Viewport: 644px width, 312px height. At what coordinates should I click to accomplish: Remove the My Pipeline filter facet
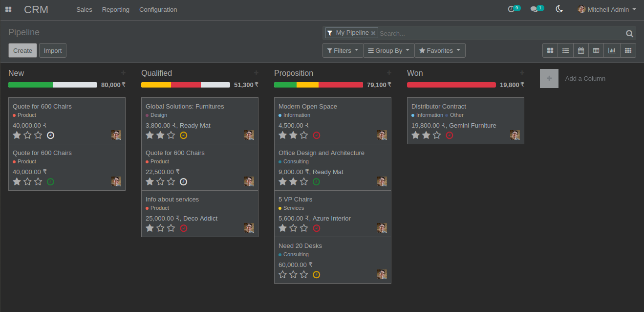pyautogui.click(x=373, y=33)
